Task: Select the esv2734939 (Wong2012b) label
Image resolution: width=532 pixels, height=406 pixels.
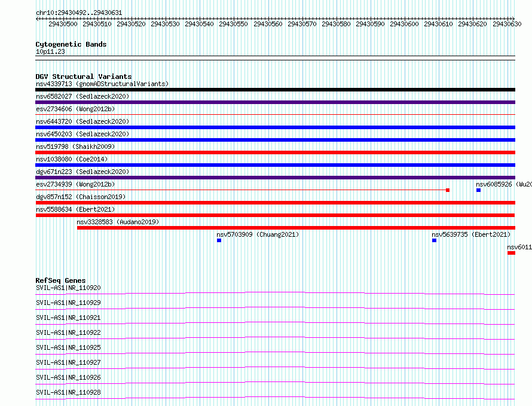Action: 75,184
